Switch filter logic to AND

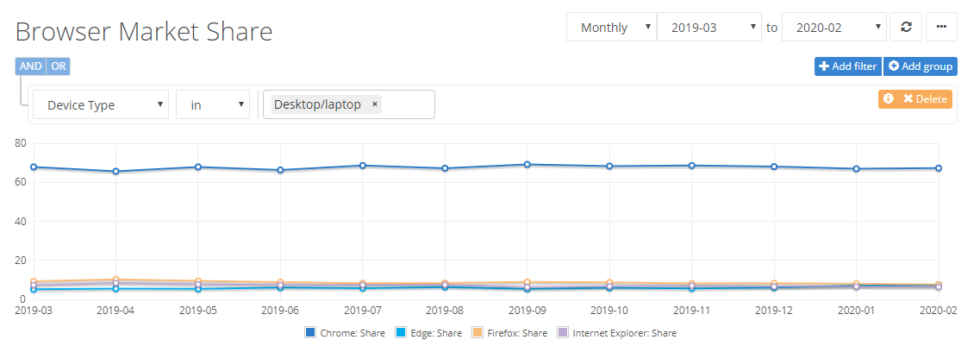pyautogui.click(x=30, y=66)
